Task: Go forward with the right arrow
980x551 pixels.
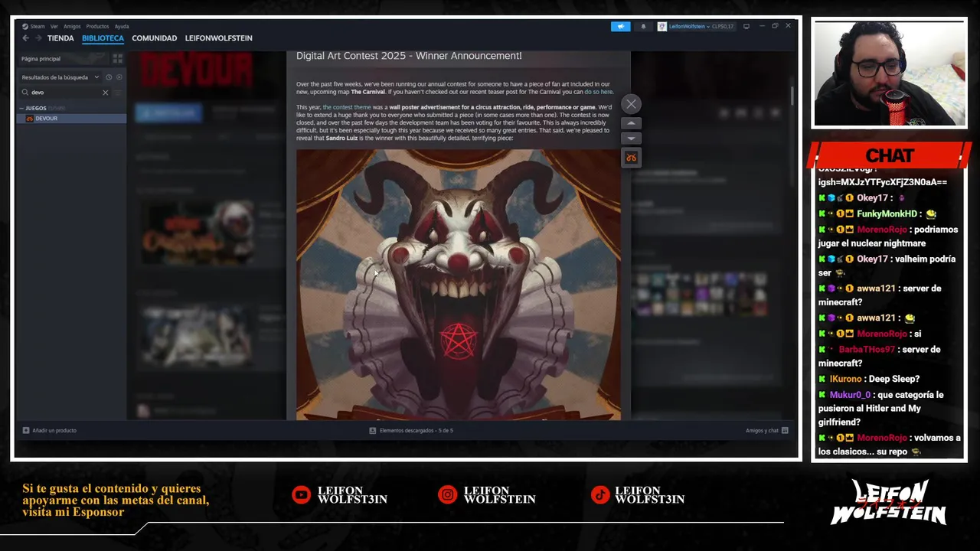Action: tap(38, 38)
